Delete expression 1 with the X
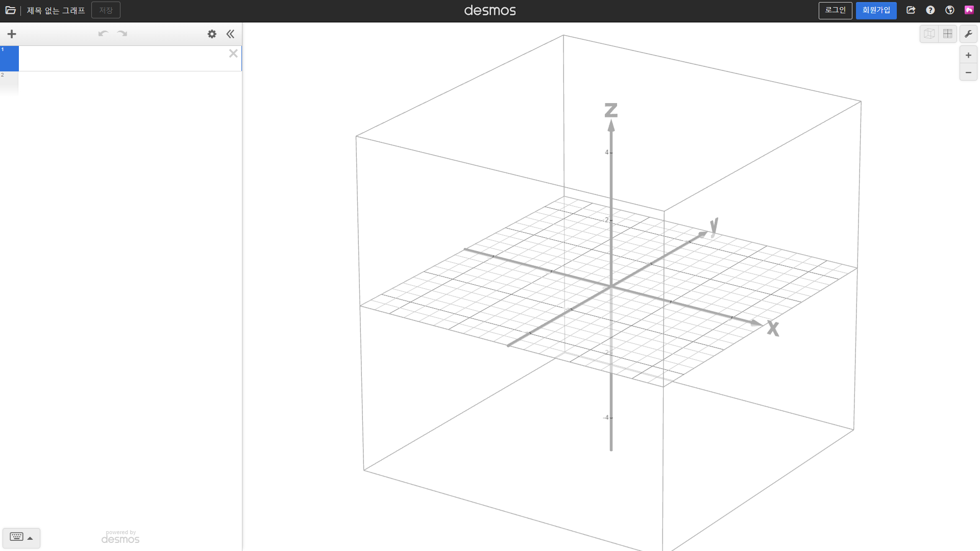980x551 pixels. 233,54
